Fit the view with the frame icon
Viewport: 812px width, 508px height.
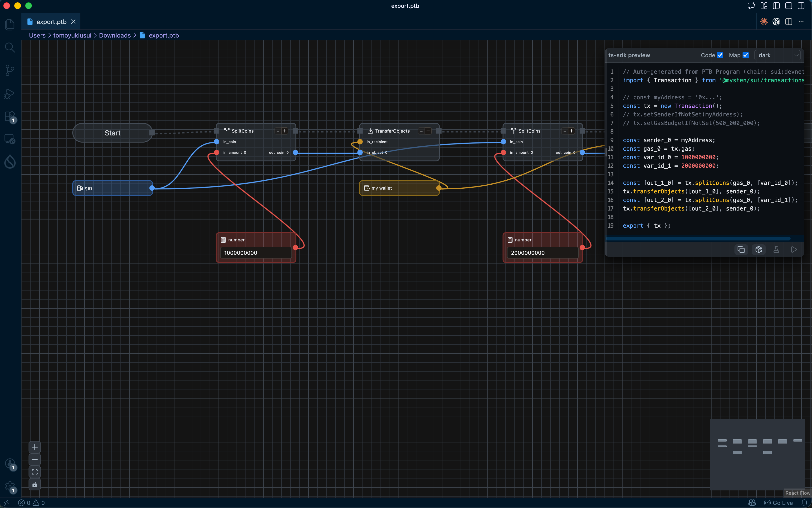[x=35, y=472]
